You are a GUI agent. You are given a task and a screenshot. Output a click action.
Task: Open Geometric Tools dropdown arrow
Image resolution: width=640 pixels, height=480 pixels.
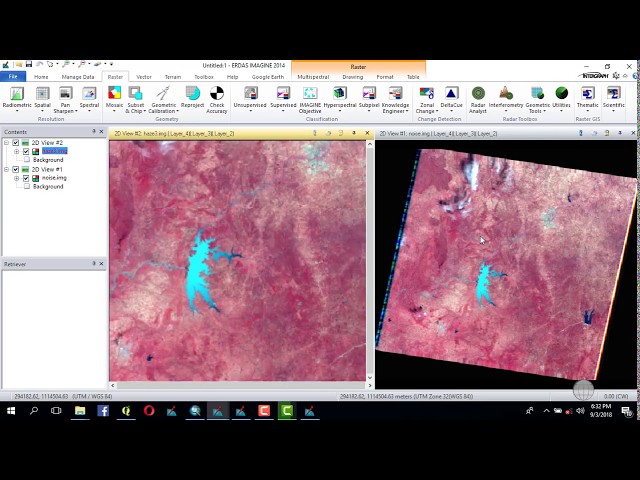[x=544, y=111]
